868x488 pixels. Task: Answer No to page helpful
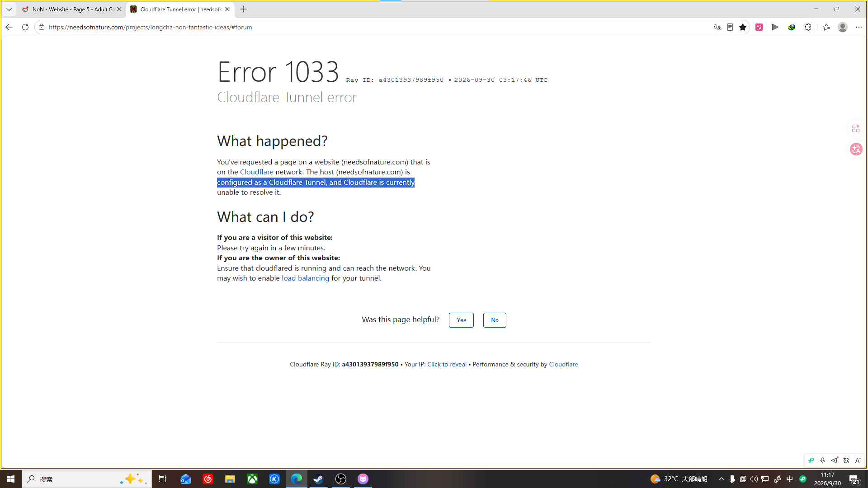[495, 320]
